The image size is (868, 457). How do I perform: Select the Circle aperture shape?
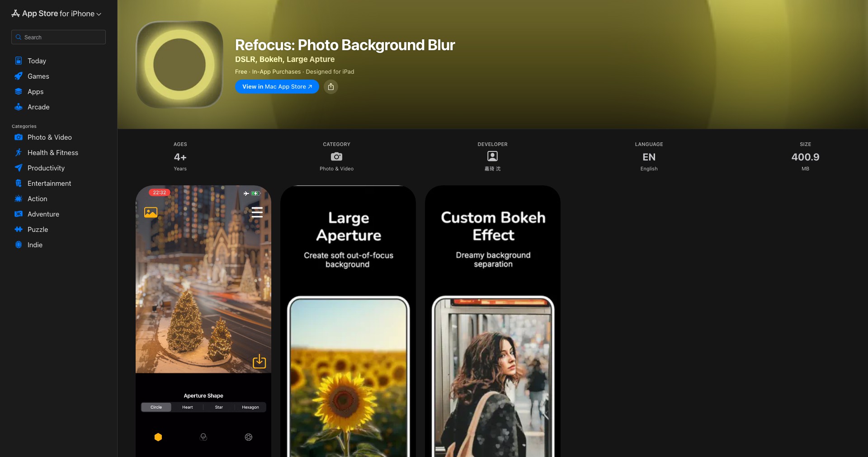(x=156, y=407)
